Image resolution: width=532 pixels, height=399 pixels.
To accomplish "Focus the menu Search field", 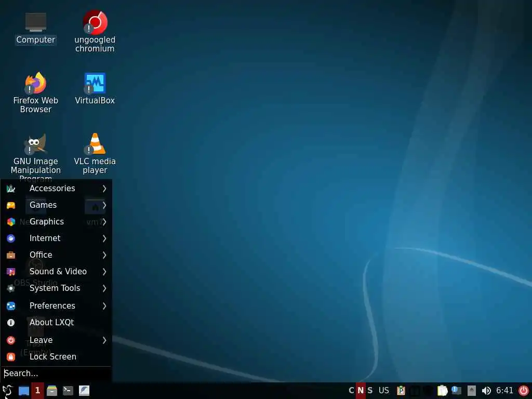I will point(56,374).
